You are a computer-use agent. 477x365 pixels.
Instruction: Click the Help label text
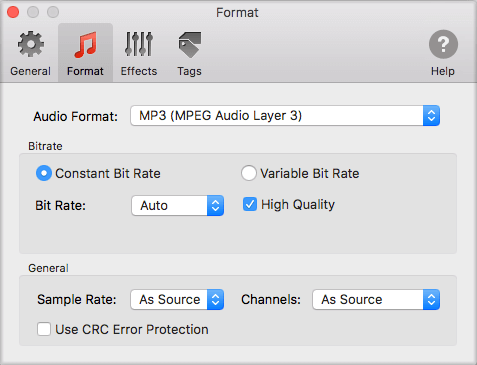click(443, 71)
